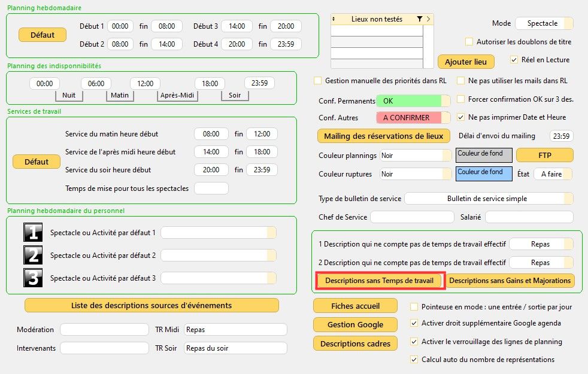Click the Ajouter lieu button
This screenshot has height=374, width=588.
[x=466, y=62]
